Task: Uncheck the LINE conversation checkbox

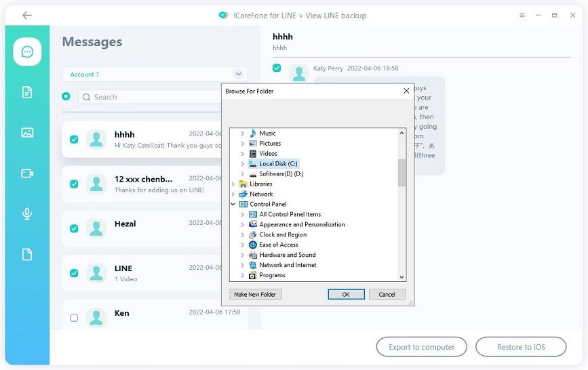Action: pos(74,273)
